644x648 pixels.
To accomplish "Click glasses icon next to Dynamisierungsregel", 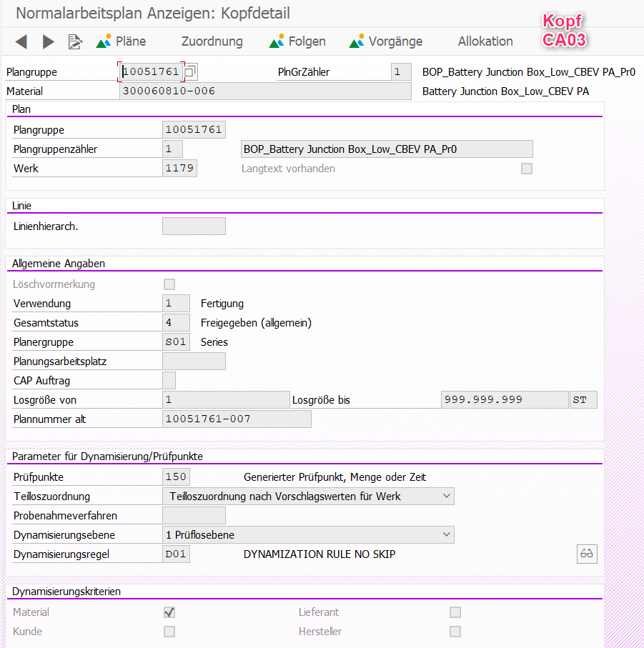I will [587, 554].
